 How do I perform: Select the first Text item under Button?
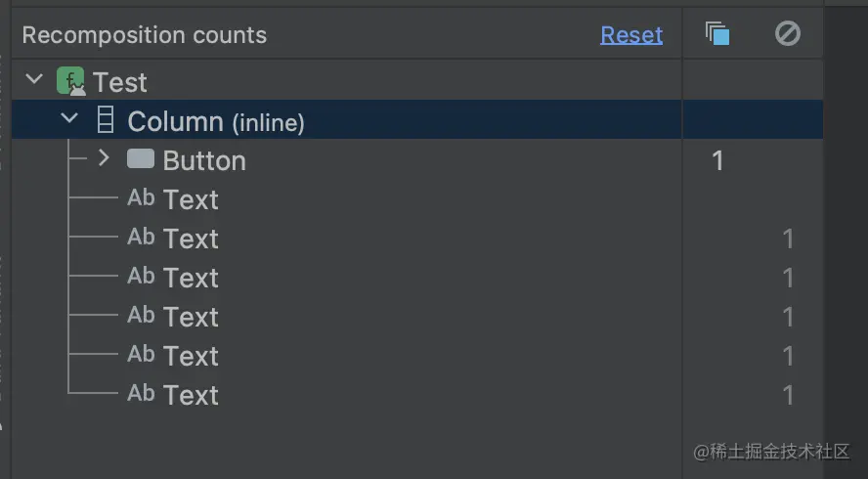(191, 199)
